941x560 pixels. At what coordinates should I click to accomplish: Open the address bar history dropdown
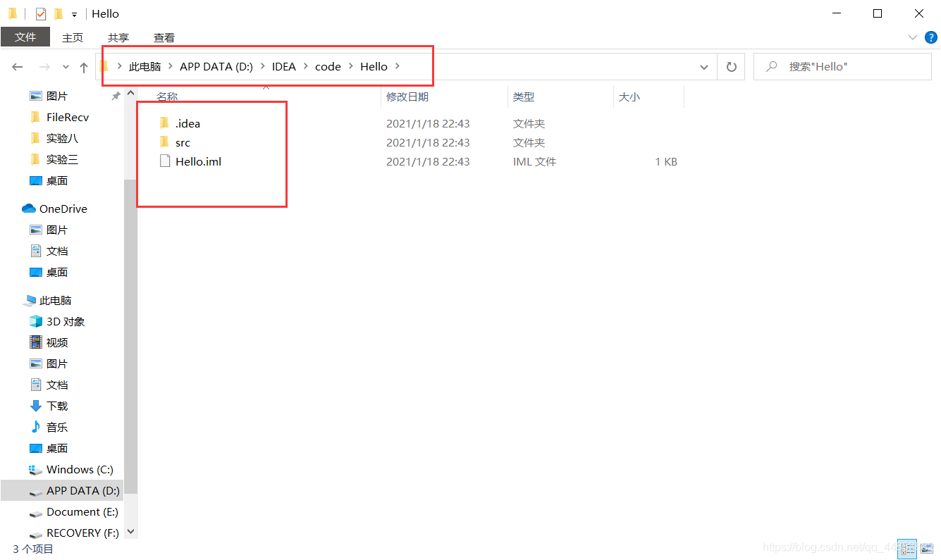(x=703, y=67)
